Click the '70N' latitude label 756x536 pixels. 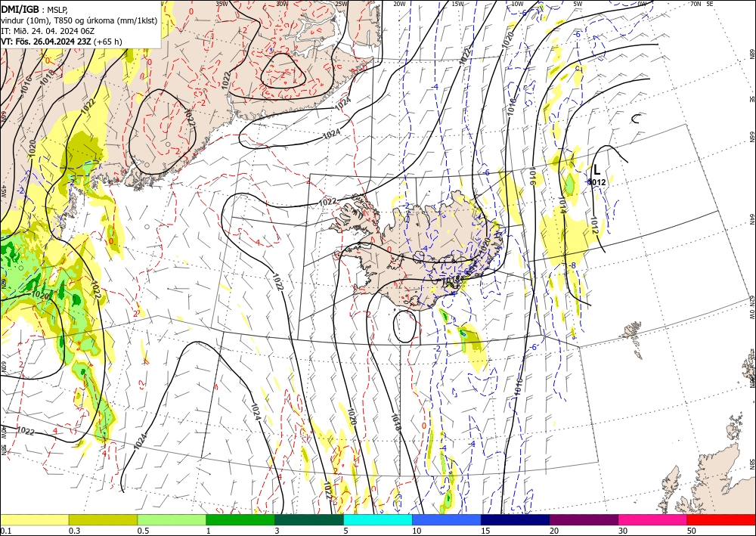pos(696,4)
